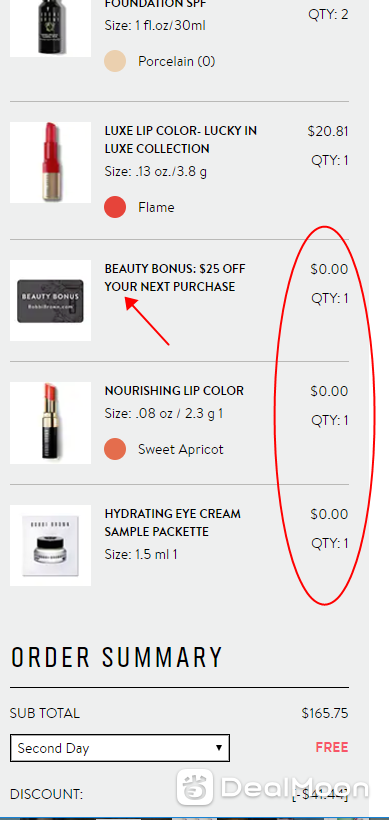
Task: Click the $165.75 sub total amount
Action: click(x=325, y=713)
